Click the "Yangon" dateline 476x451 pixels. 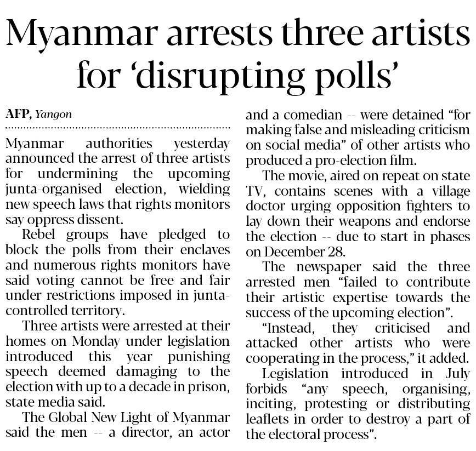[53, 115]
